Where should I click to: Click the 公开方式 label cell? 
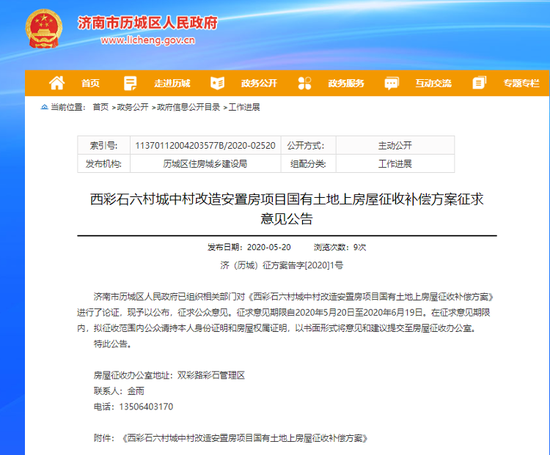point(308,145)
